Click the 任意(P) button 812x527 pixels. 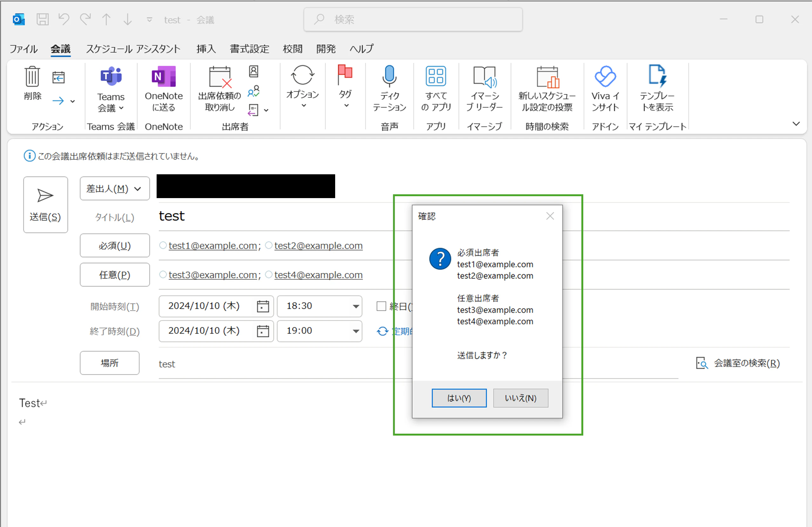click(115, 275)
